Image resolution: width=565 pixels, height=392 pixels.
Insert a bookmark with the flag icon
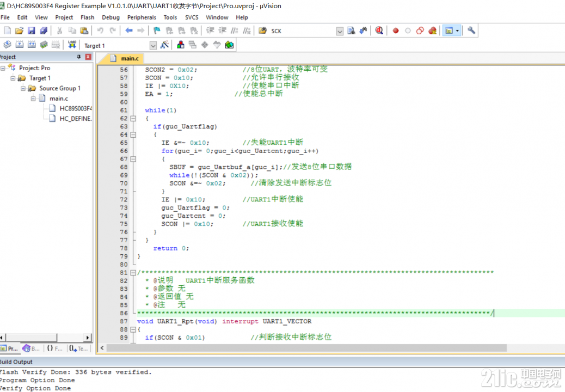(157, 30)
